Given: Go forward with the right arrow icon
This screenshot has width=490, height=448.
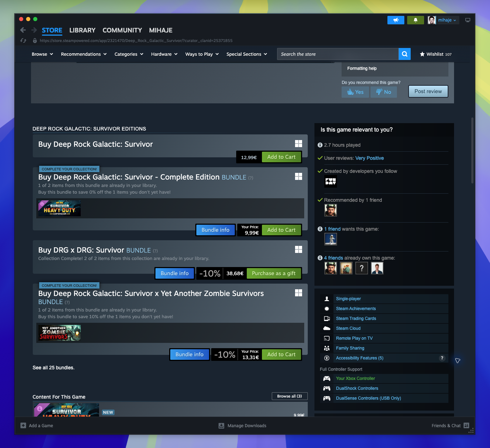Looking at the screenshot, I should [x=34, y=30].
